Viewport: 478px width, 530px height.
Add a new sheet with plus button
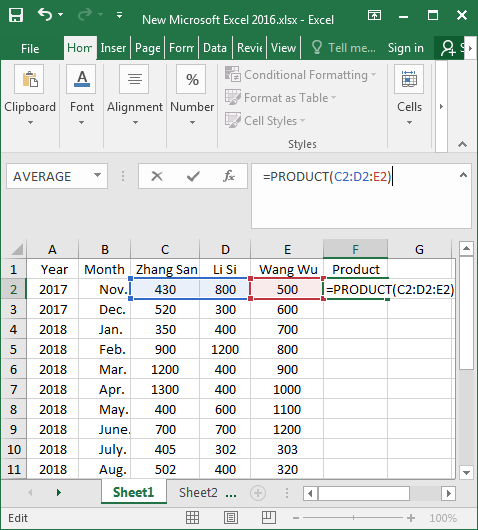coord(258,493)
